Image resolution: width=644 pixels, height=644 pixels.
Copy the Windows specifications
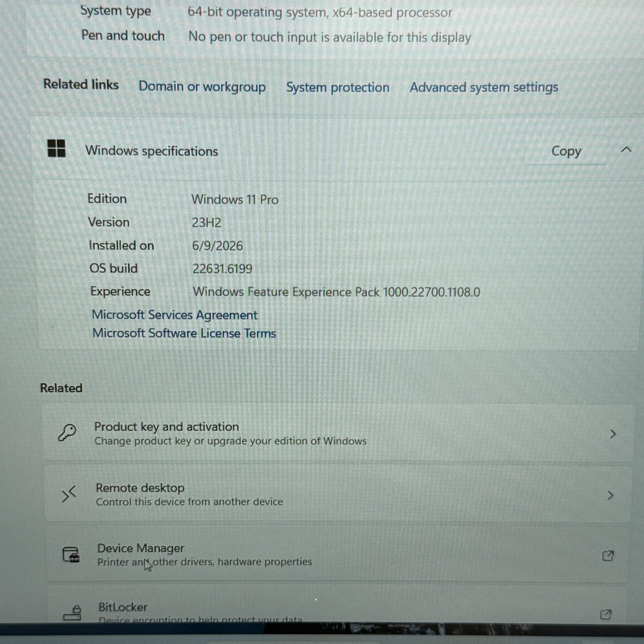(x=566, y=151)
